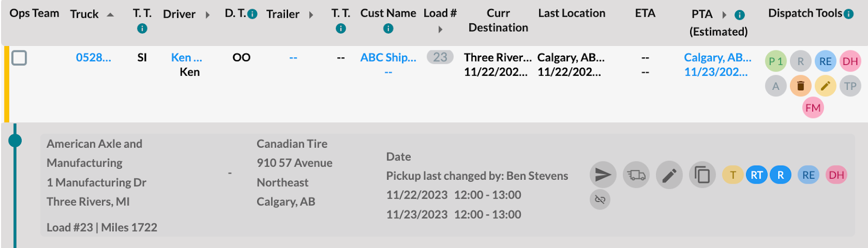This screenshot has width=868, height=248.
Task: Open the ABC Ship... customer link
Action: (x=388, y=57)
